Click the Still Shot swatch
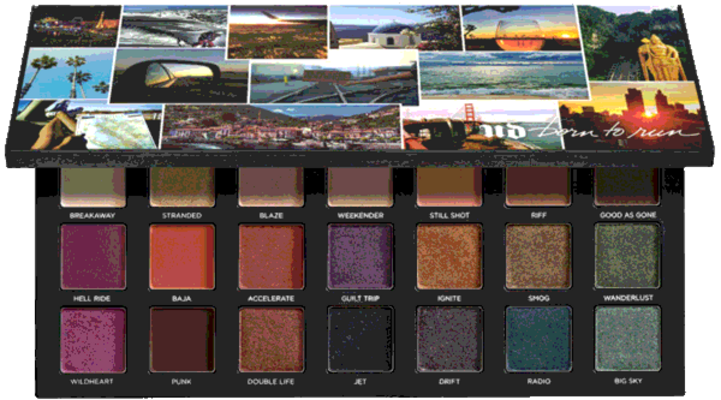The image size is (721, 400). (449, 187)
